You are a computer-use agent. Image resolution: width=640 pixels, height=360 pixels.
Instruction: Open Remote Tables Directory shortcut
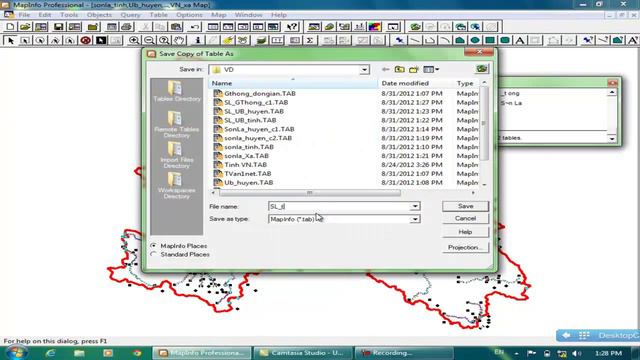177,124
